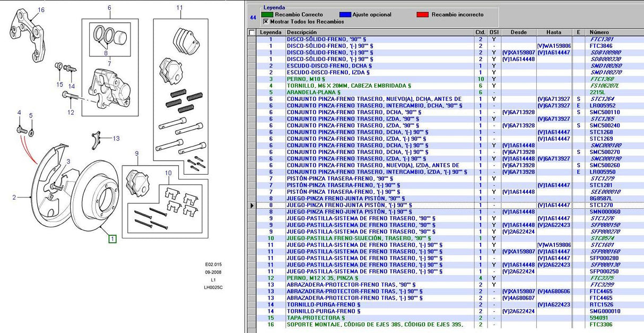Click the blue "Ajuste opcional" legend swatch
The image size is (644, 333).
(346, 15)
